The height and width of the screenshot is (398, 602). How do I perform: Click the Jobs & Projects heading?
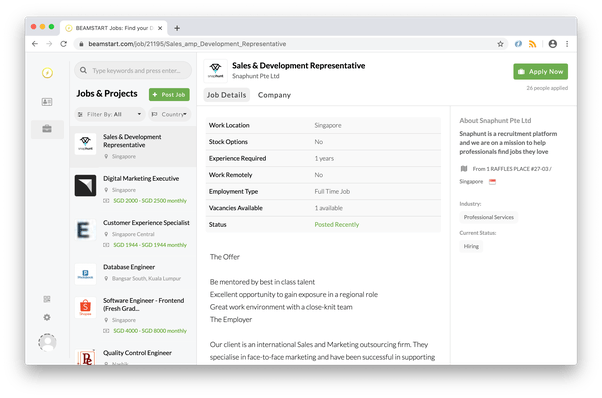tap(107, 94)
